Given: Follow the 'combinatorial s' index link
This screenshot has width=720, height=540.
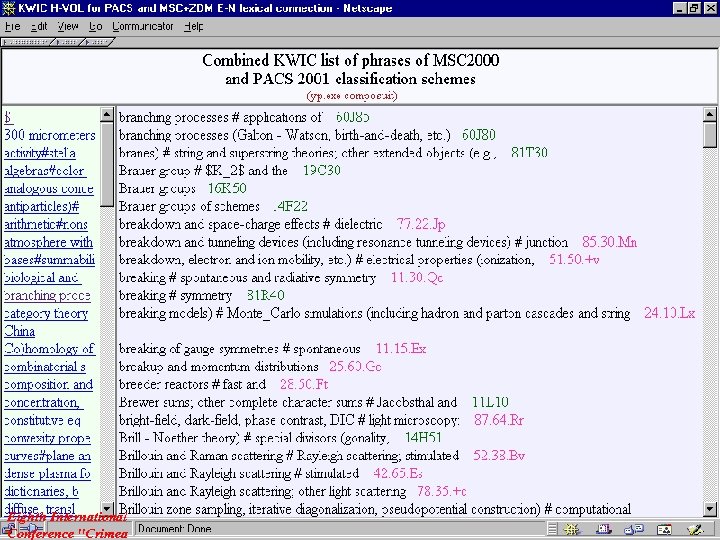Looking at the screenshot, I should tap(45, 367).
